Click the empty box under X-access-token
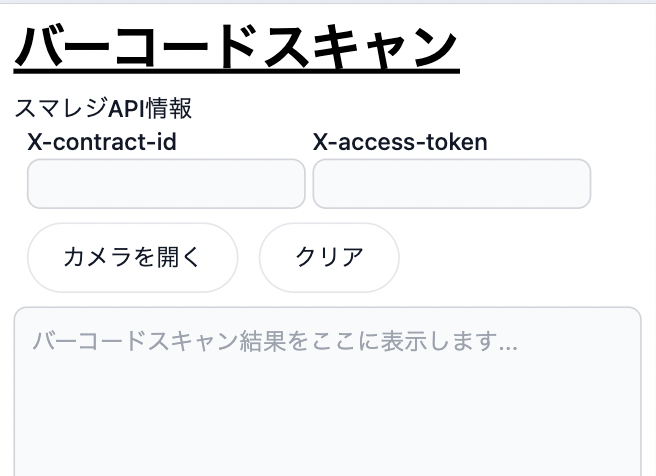The width and height of the screenshot is (656, 476). (x=452, y=184)
